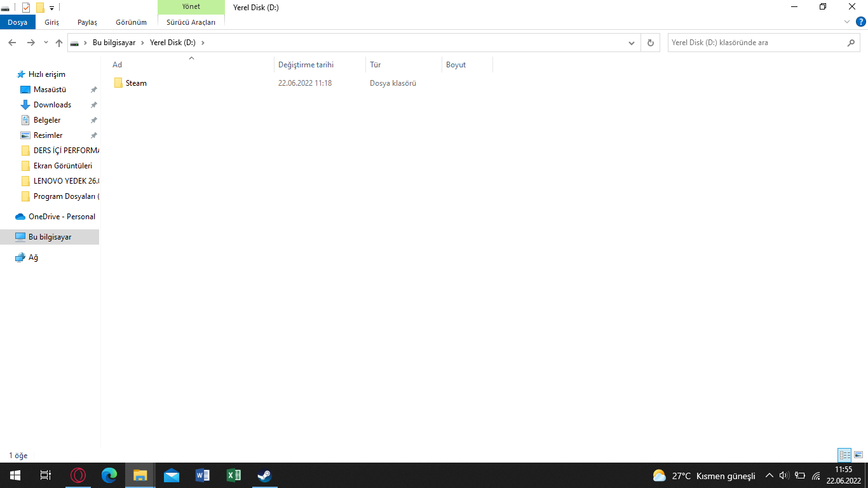Show hidden system tray icons

769,475
